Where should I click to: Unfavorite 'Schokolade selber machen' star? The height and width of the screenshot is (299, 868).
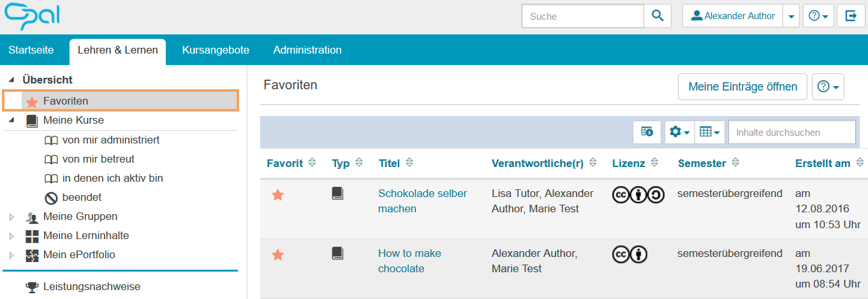(277, 195)
